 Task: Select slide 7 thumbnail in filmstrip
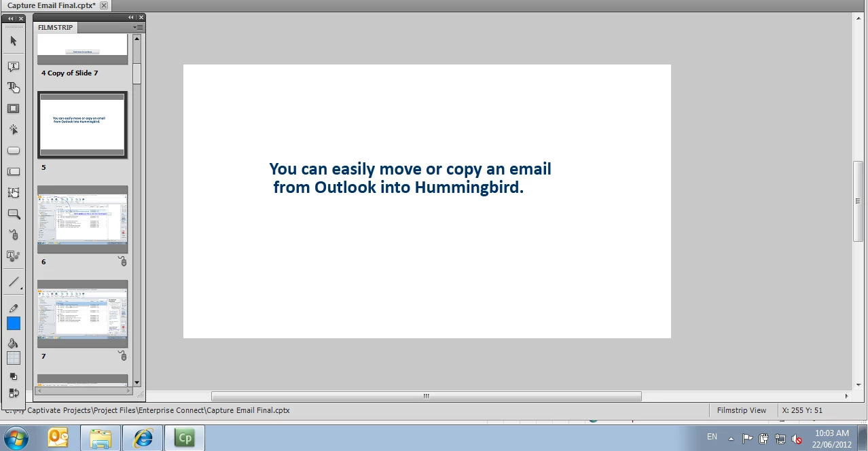coord(82,314)
